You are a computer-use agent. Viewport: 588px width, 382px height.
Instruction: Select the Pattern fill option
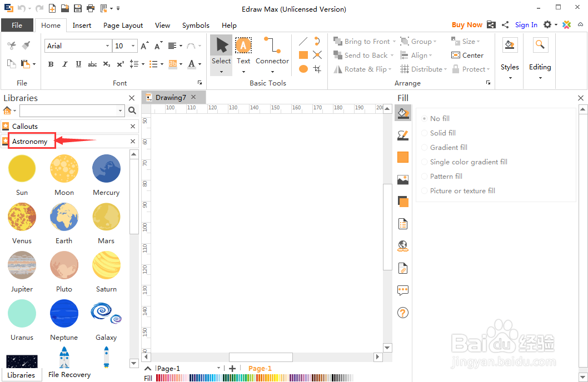(442, 177)
